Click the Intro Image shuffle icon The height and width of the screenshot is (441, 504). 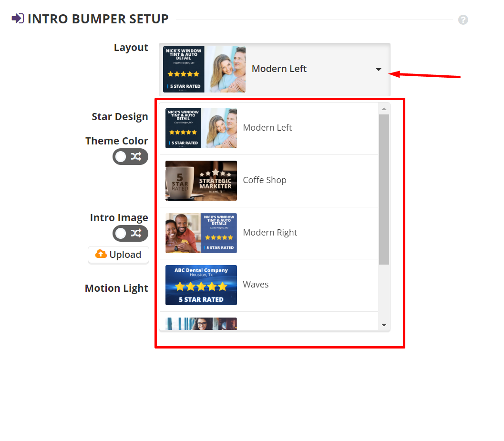(x=136, y=233)
